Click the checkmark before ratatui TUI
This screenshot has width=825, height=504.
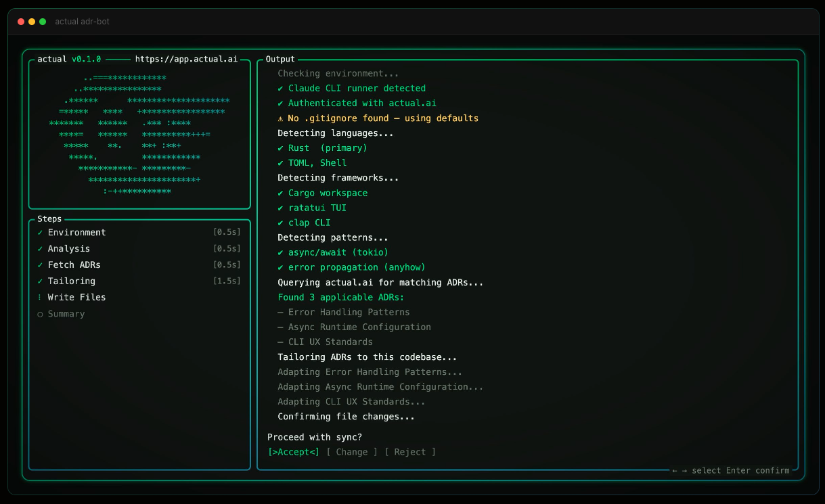click(280, 208)
